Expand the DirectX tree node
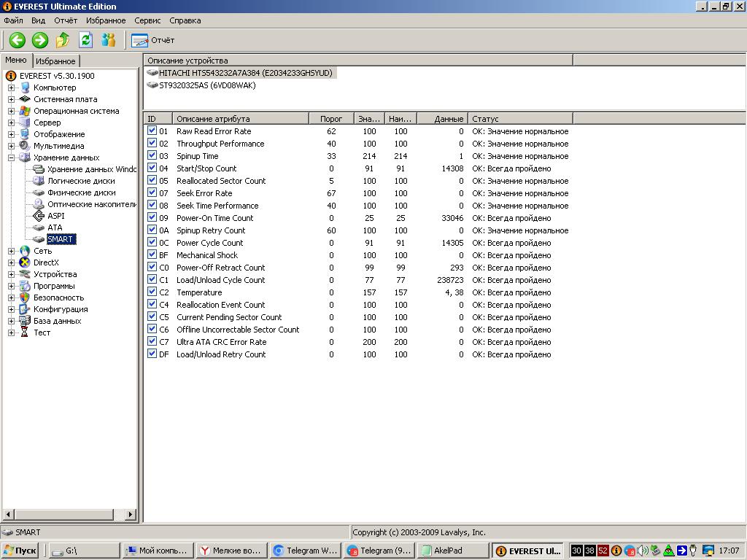 pos(12,262)
